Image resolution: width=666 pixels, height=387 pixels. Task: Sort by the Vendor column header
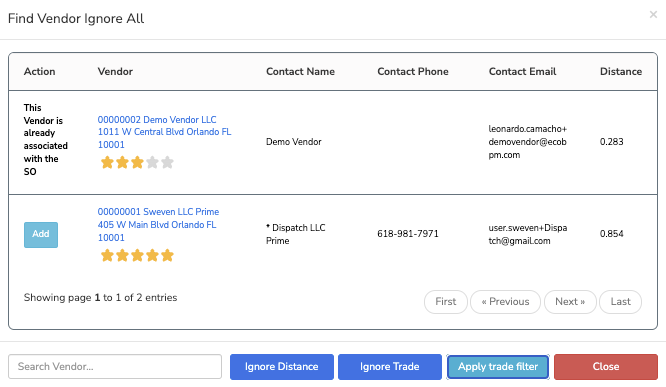click(115, 71)
